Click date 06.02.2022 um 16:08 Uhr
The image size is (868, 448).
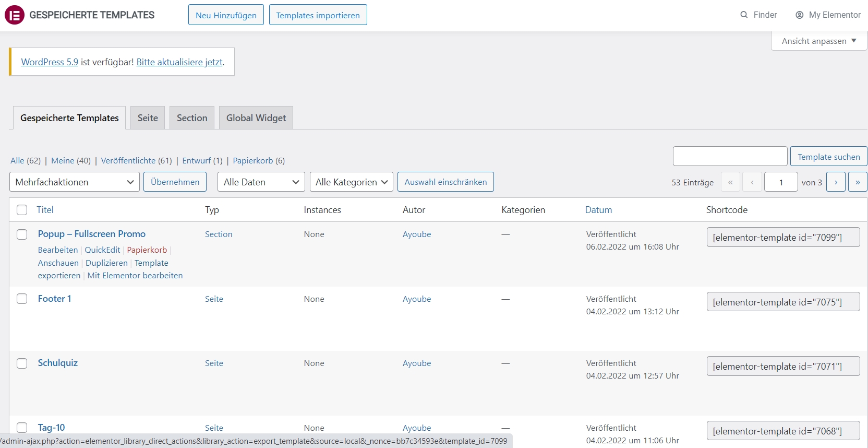tap(633, 247)
